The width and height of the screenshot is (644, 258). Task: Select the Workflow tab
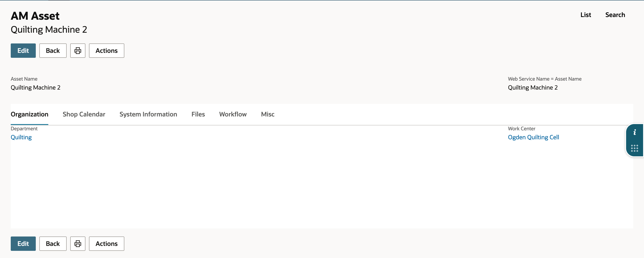(233, 114)
